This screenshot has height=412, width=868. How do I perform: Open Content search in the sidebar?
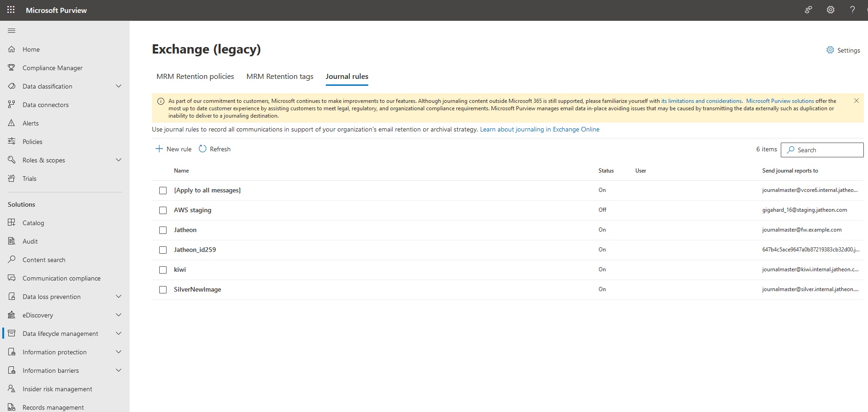coord(44,260)
